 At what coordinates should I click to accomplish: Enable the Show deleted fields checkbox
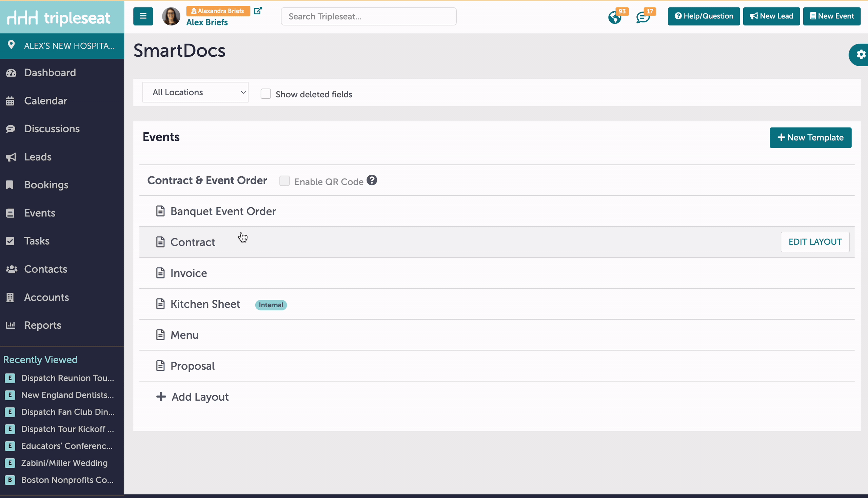pos(265,94)
